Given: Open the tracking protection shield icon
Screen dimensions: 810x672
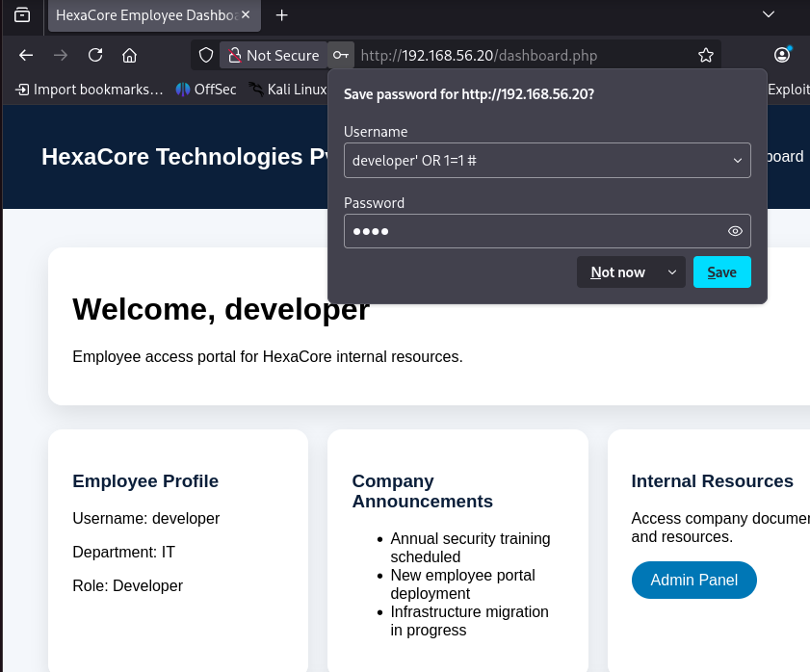Looking at the screenshot, I should coord(206,55).
